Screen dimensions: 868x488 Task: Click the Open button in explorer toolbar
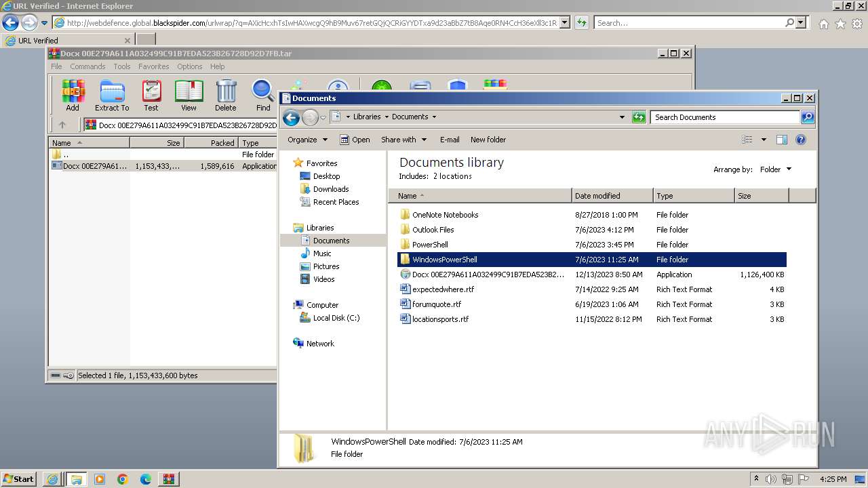(x=355, y=140)
